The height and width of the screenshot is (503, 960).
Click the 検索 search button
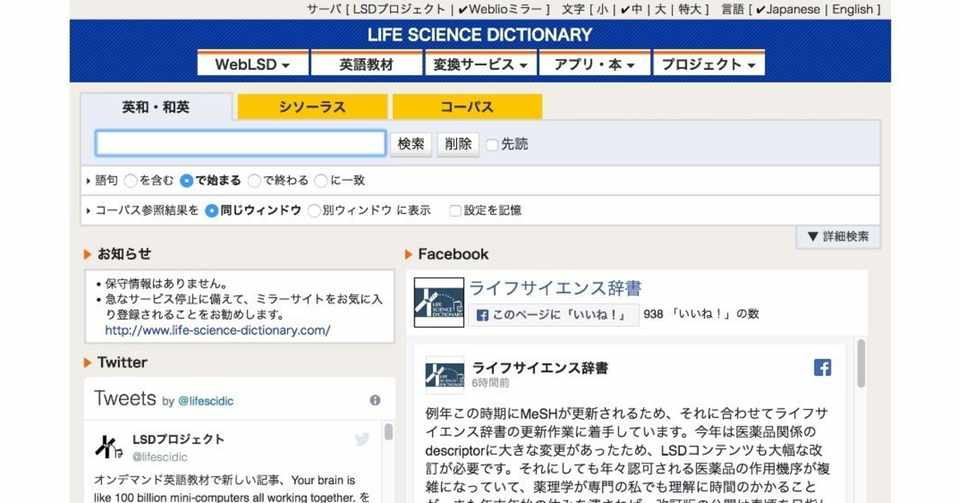(x=411, y=144)
